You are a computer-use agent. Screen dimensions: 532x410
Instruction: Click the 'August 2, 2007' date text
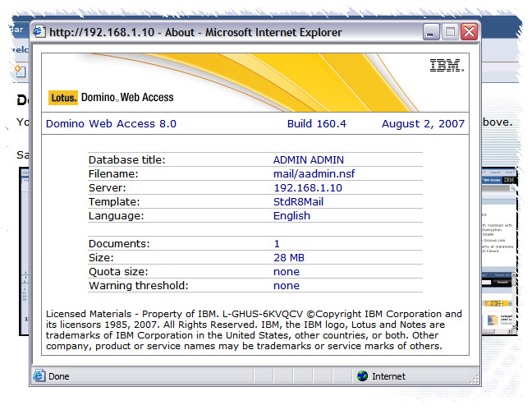click(423, 123)
